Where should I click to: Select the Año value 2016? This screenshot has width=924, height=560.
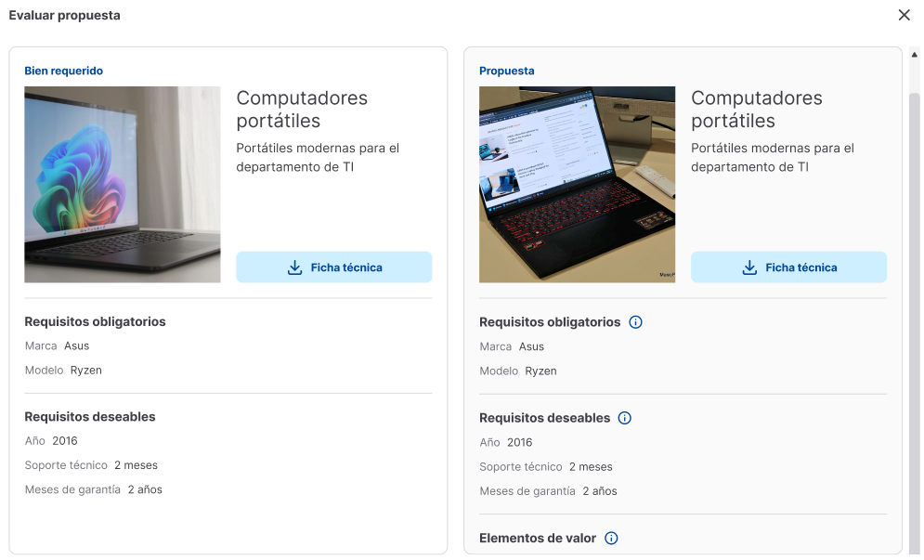point(64,440)
